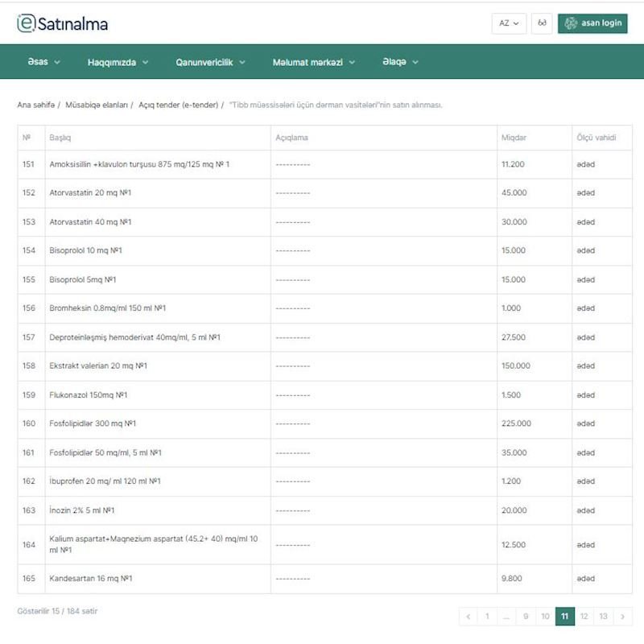The width and height of the screenshot is (644, 644).
Task: Click the asan login button
Action: tap(592, 23)
